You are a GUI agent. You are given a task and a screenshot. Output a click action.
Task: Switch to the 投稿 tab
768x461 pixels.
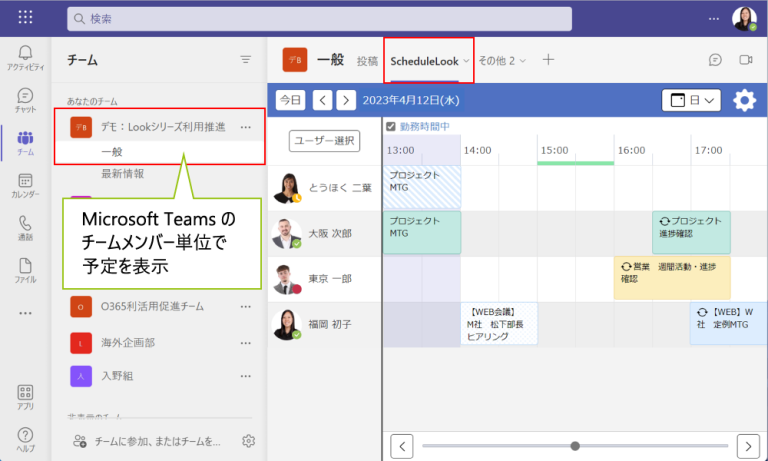pos(367,61)
